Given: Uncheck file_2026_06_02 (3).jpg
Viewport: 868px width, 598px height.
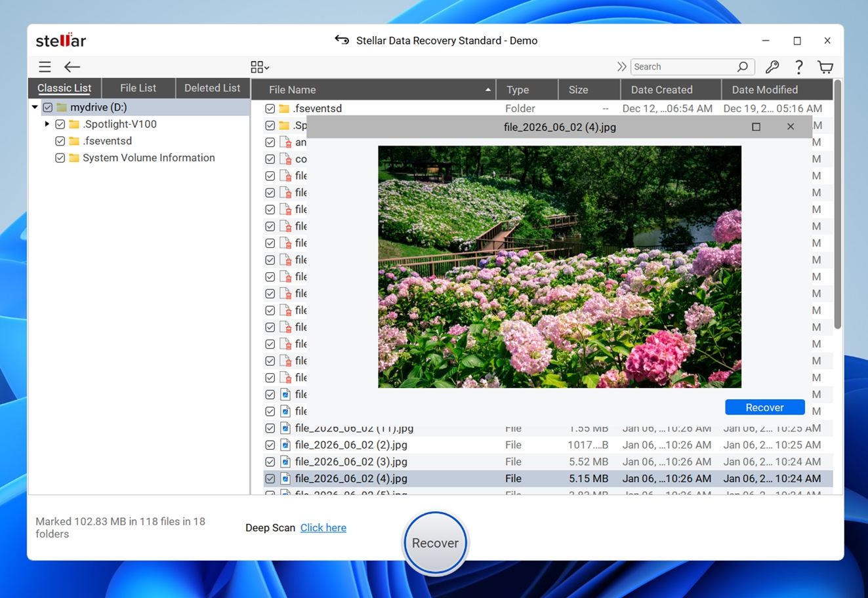Looking at the screenshot, I should coord(270,462).
